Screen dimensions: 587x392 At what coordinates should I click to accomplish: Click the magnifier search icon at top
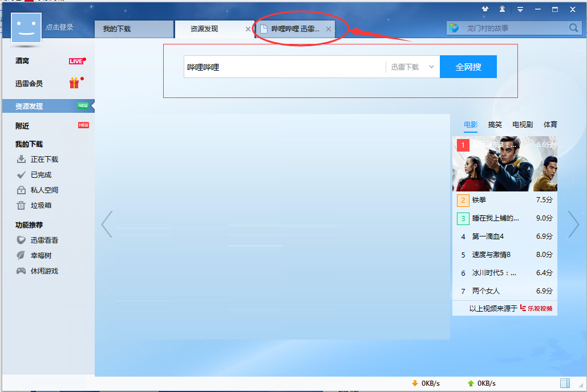click(573, 28)
